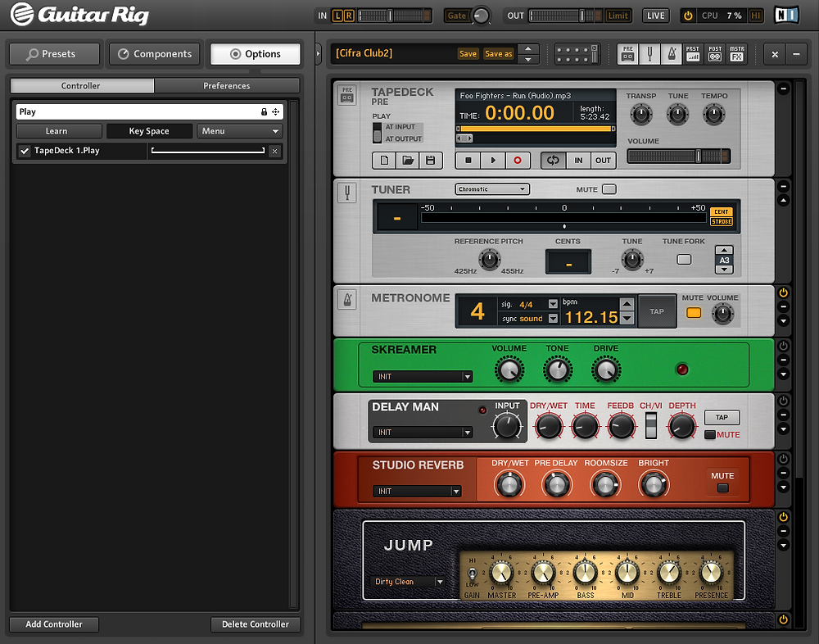819x644 pixels.
Task: Increase Metronome bpm with up arrow
Action: coord(627,304)
